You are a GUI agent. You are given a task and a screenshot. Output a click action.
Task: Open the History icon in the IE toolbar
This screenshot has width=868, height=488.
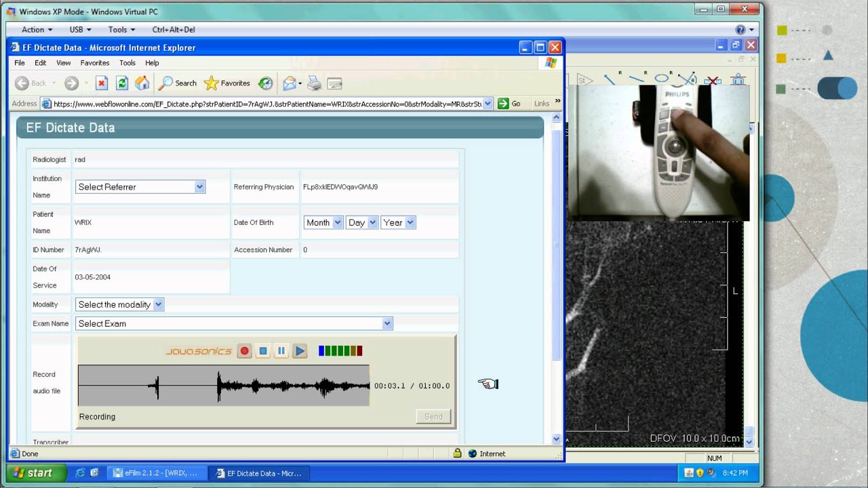266,83
